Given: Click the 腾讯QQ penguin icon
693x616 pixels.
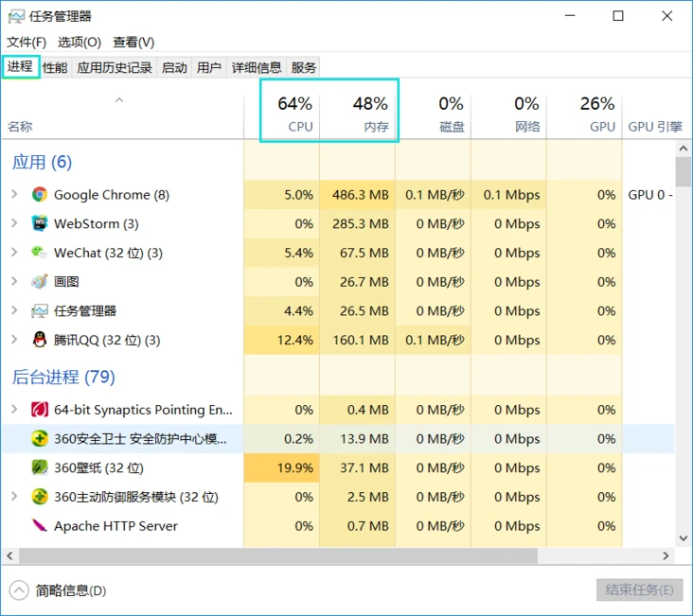Looking at the screenshot, I should pos(40,340).
